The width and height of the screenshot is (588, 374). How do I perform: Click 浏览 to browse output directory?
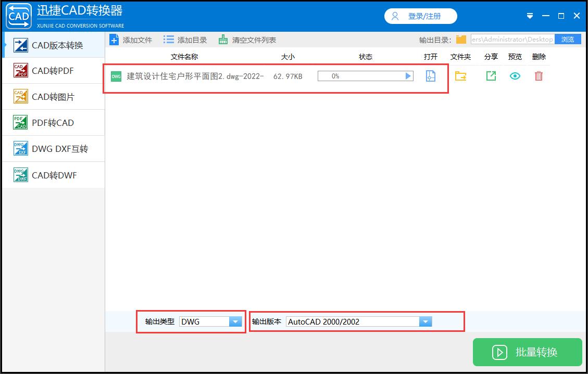pos(568,39)
